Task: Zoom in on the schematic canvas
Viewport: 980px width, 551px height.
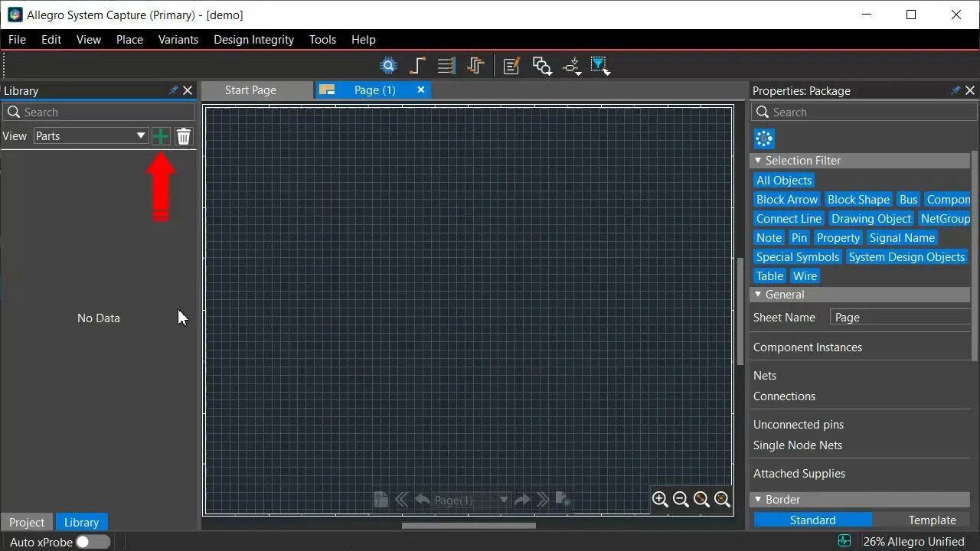Action: pos(660,500)
